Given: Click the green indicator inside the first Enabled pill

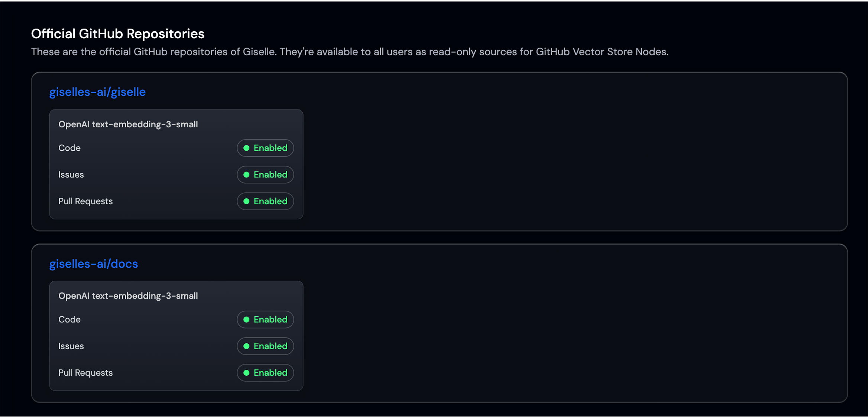Looking at the screenshot, I should click(x=246, y=148).
